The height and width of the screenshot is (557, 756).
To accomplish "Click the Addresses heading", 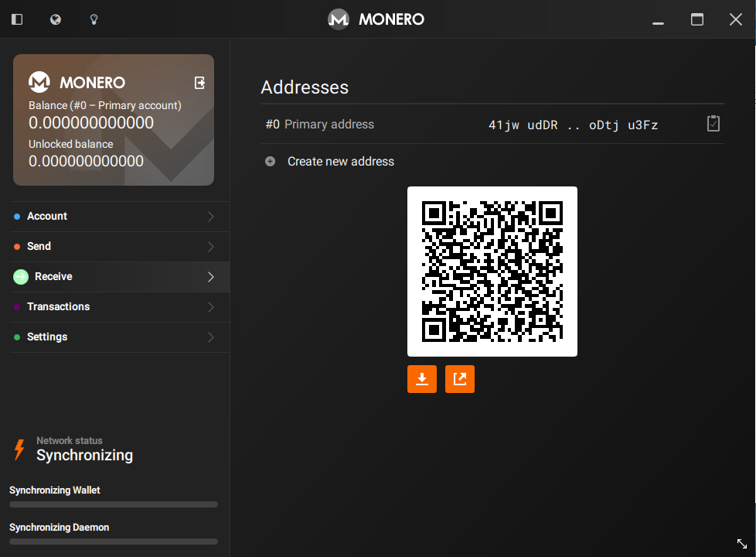I will (x=305, y=87).
